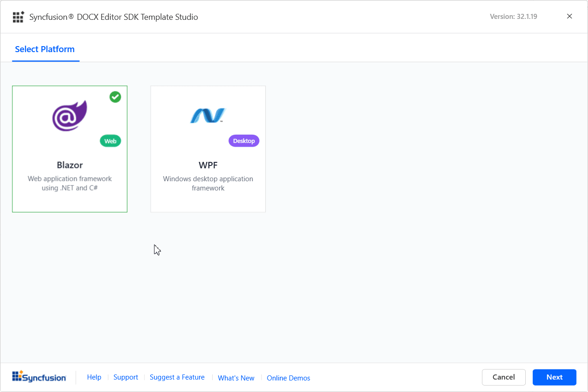Click Next to proceed

(x=554, y=377)
